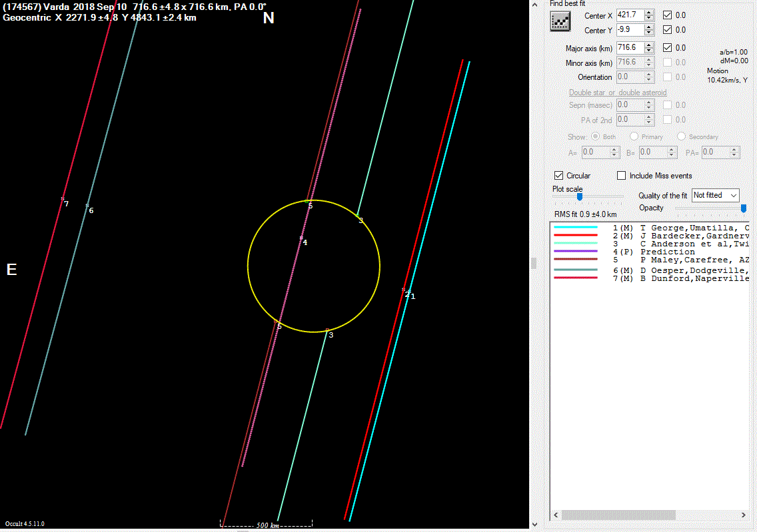Click the Plot scale slider handle
Screen dimensions: 757x532
pyautogui.click(x=580, y=197)
